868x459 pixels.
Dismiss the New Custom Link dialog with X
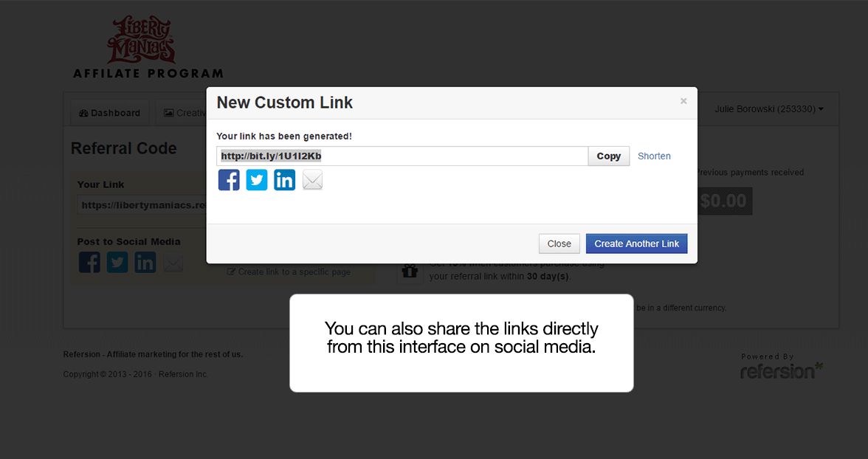coord(683,101)
